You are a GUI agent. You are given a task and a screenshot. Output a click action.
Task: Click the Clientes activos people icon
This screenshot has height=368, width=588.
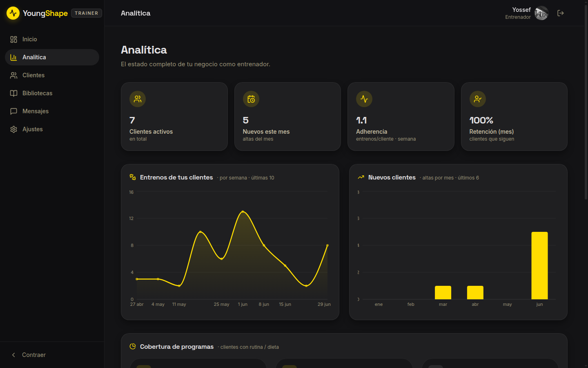pos(138,99)
